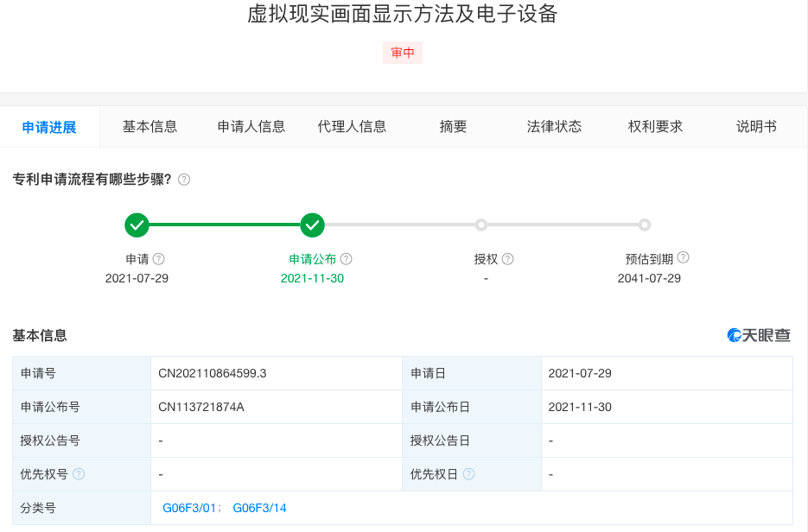
Task: Switch to the 基本信息 tab
Action: coord(151,126)
